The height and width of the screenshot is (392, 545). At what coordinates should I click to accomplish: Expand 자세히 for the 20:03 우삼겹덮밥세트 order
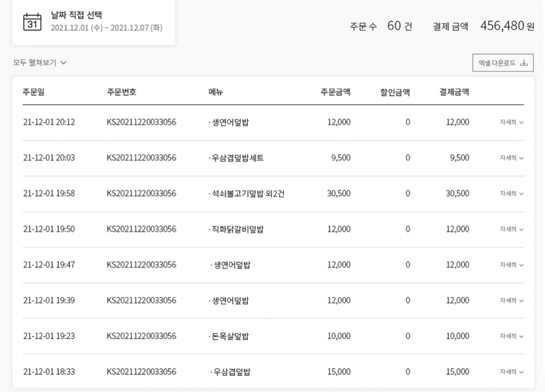click(x=512, y=158)
